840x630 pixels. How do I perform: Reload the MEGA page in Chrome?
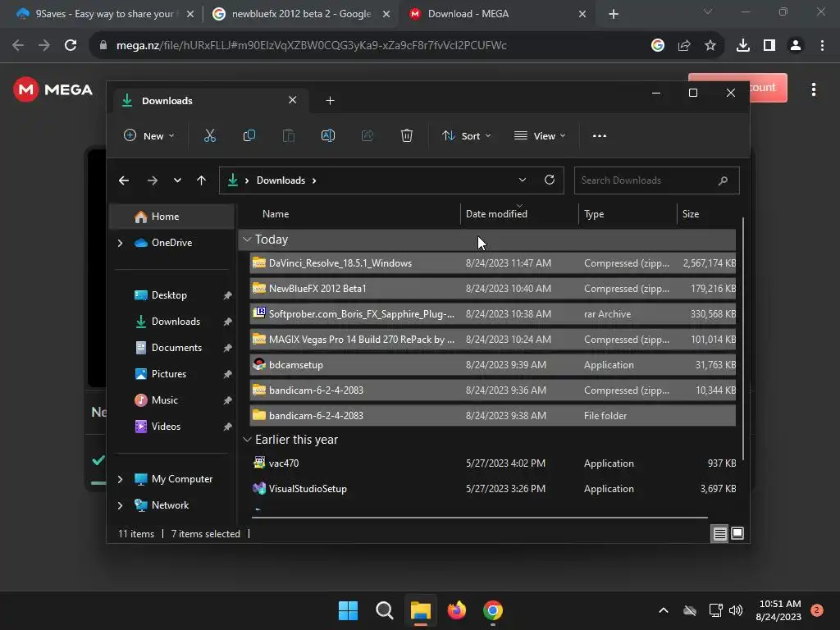pos(71,46)
